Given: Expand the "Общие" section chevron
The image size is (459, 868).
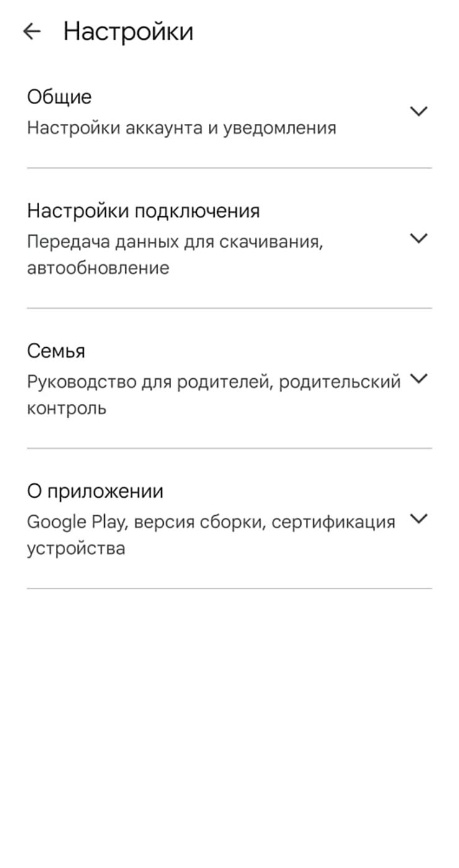Looking at the screenshot, I should pyautogui.click(x=419, y=112).
